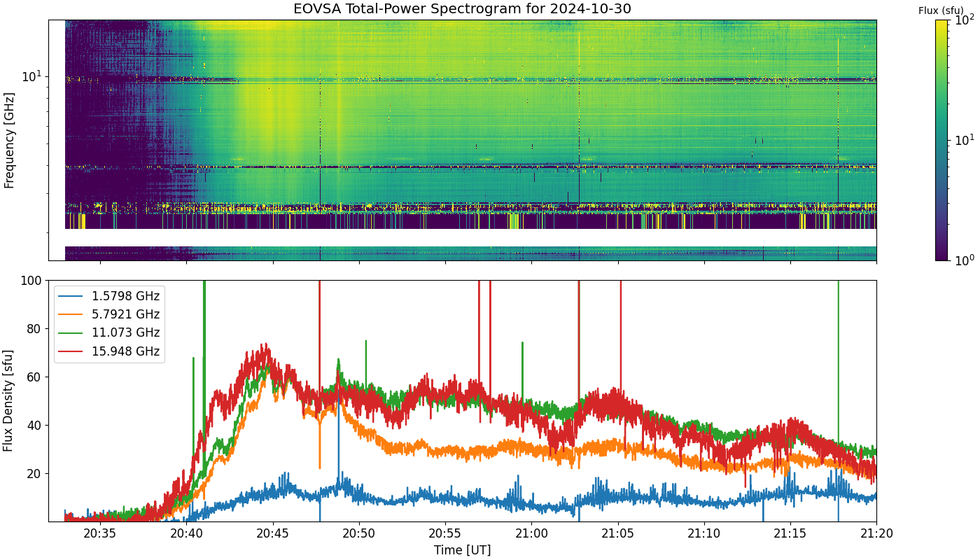Click the Flux colorbar gradient
Image resolution: width=980 pixels, height=560 pixels.
pyautogui.click(x=941, y=140)
